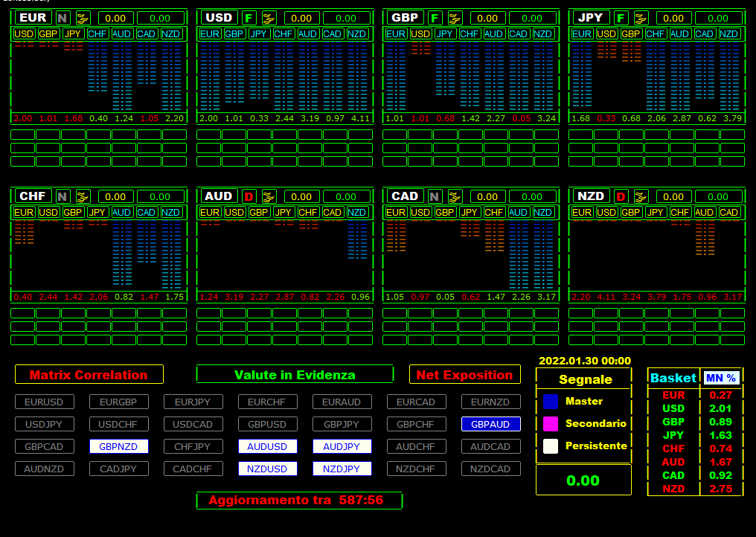
Task: Toggle the highlighted AUDJPY pair button
Action: coord(342,446)
